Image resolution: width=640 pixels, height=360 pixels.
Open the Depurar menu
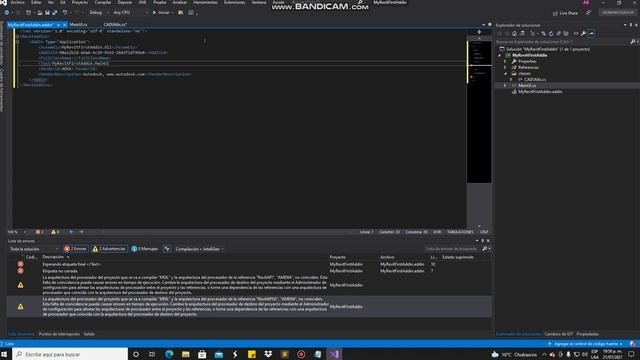click(124, 2)
